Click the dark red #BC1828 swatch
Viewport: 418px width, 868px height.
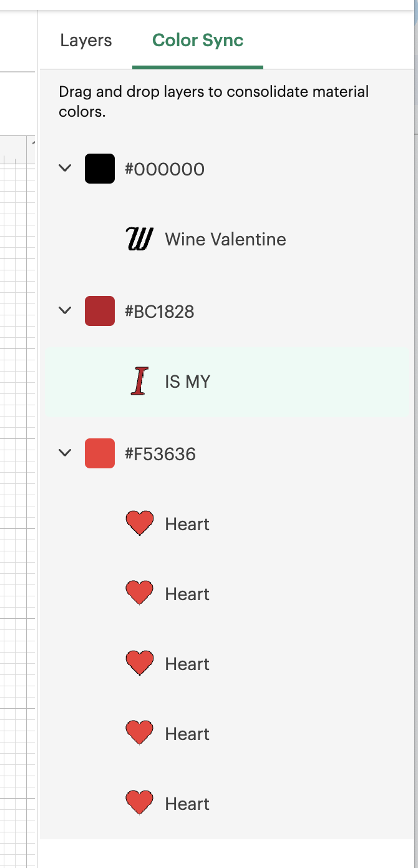pos(100,311)
